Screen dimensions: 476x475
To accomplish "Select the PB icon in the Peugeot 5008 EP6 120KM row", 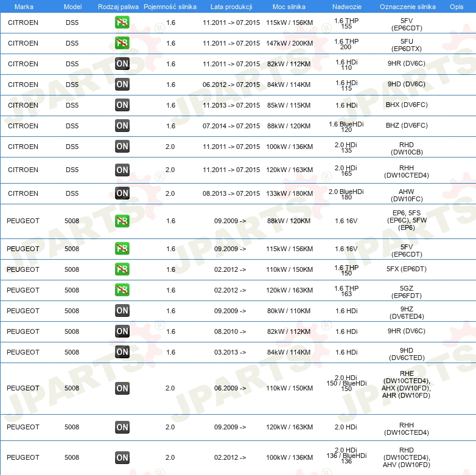I will pos(122,221).
